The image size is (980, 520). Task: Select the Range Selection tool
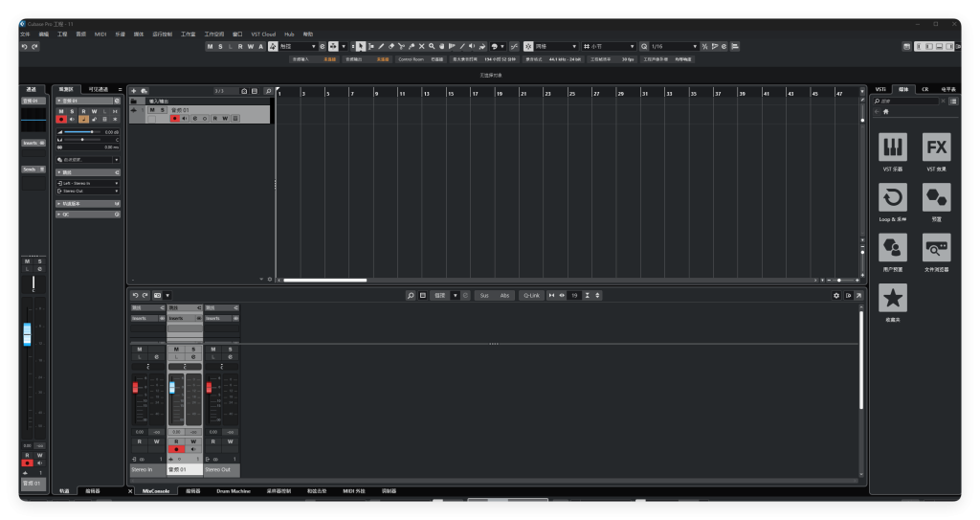tap(371, 46)
